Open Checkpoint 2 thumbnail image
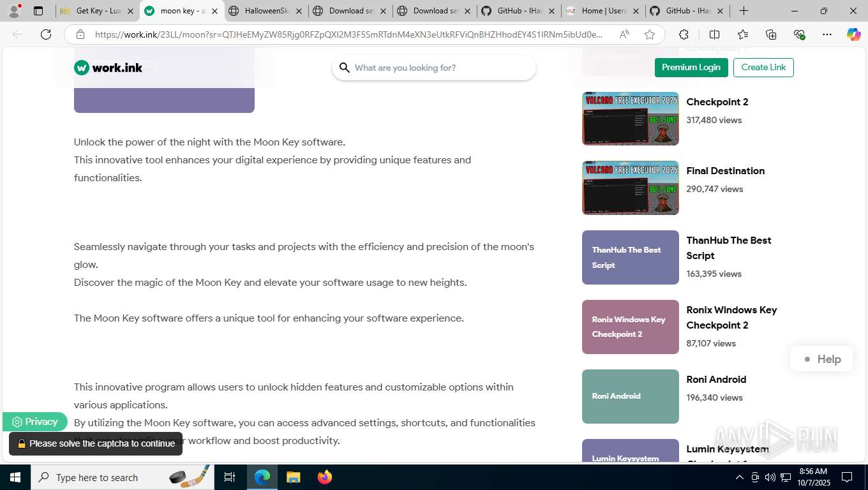 click(631, 119)
